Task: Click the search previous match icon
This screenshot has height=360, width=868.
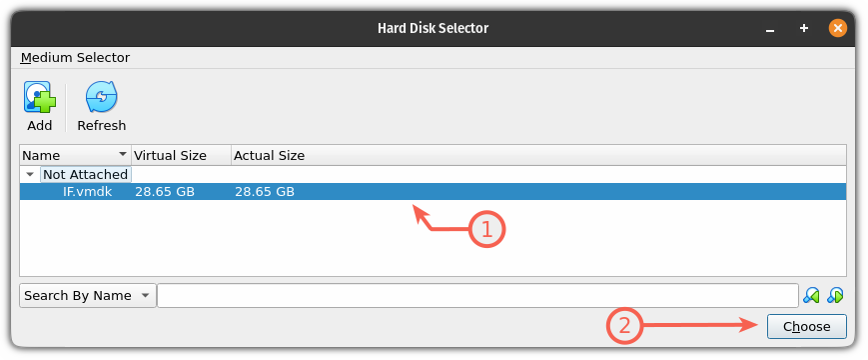Action: [811, 295]
